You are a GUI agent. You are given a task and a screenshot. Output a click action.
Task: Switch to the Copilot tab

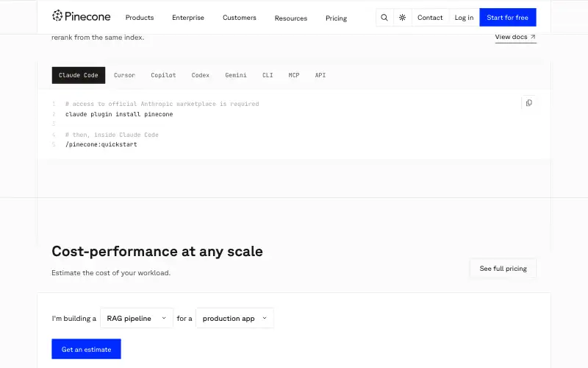(163, 75)
